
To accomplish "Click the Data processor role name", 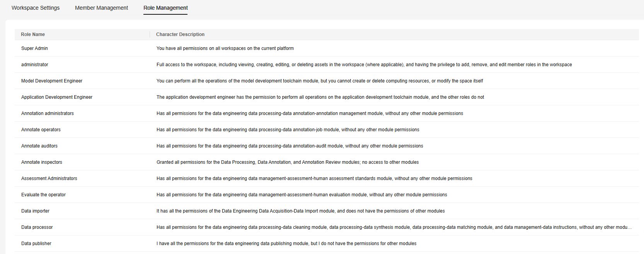I will click(37, 227).
